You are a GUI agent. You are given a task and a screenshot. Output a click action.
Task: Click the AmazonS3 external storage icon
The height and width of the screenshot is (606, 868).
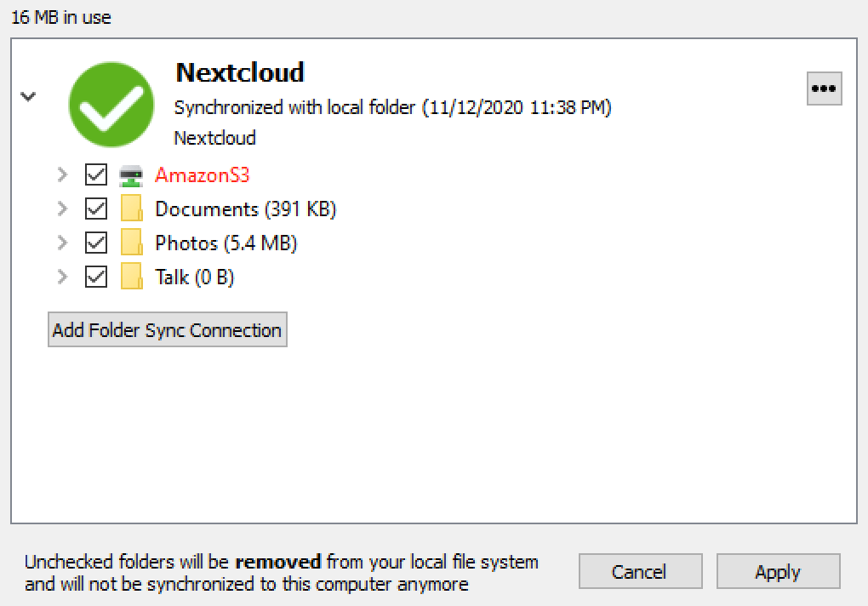(131, 175)
